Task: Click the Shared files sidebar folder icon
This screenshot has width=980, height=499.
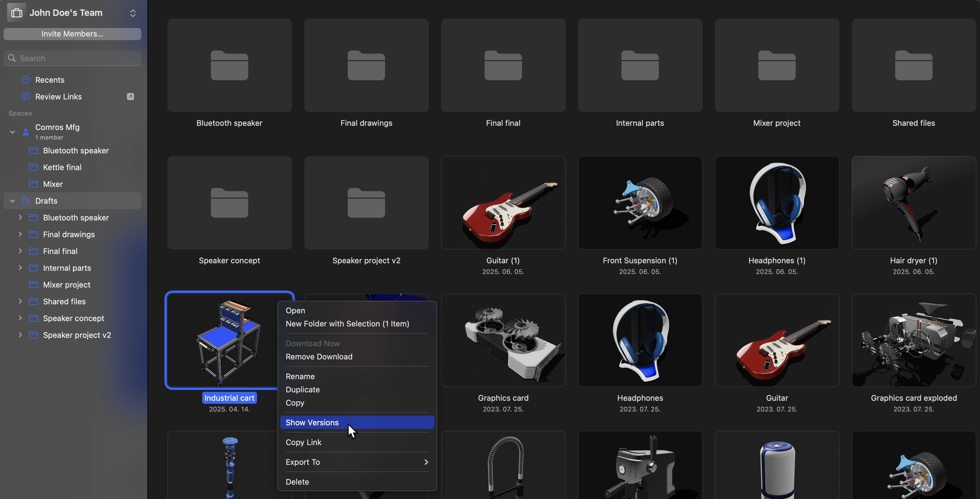Action: (34, 301)
